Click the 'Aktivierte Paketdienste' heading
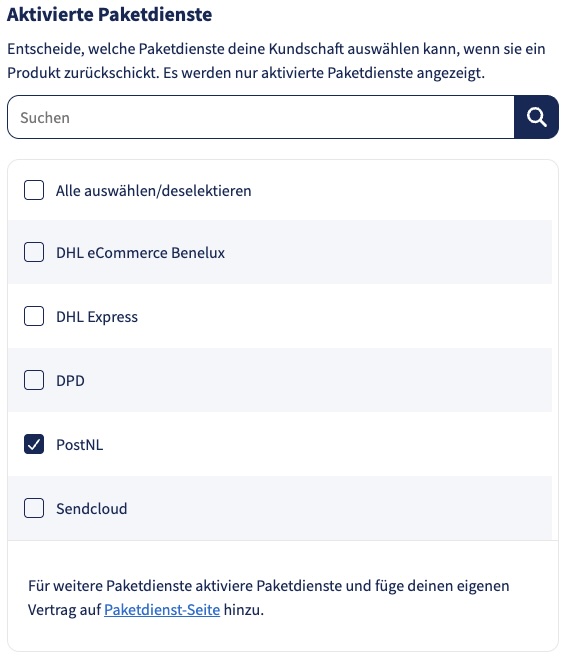The width and height of the screenshot is (570, 662). pos(110,14)
